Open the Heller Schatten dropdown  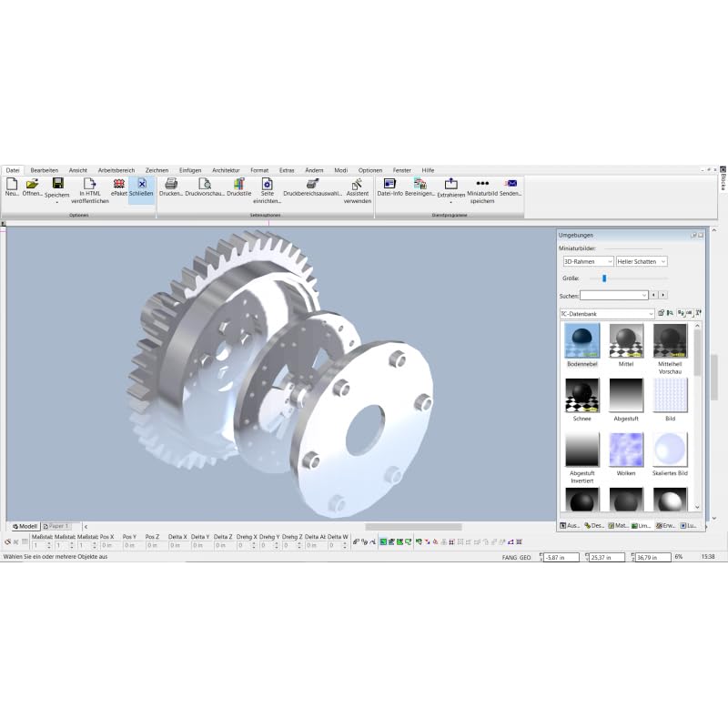click(642, 261)
